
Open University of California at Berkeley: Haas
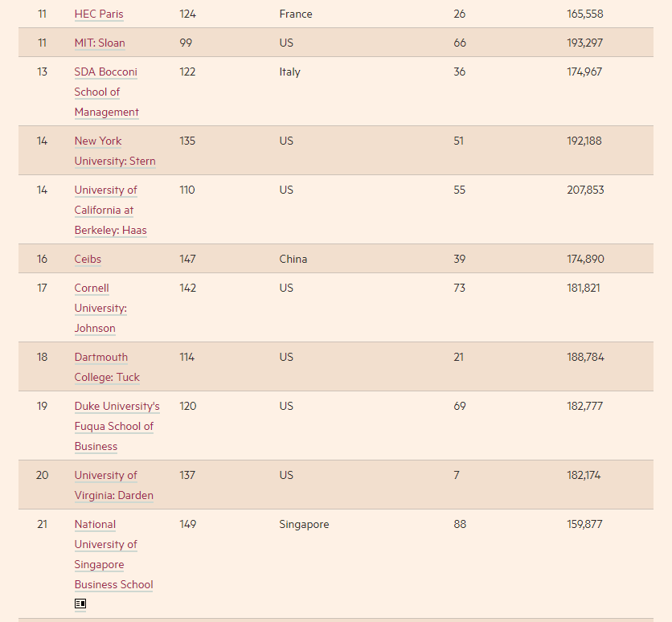pyautogui.click(x=110, y=210)
